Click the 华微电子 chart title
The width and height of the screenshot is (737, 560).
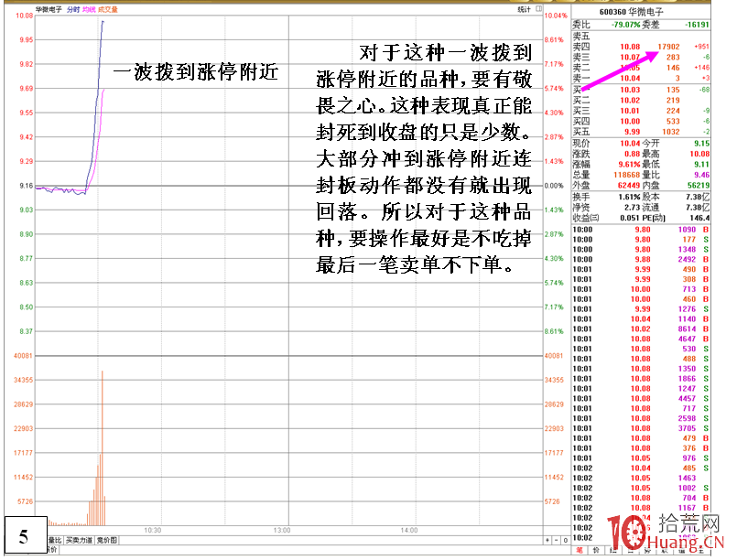click(49, 9)
